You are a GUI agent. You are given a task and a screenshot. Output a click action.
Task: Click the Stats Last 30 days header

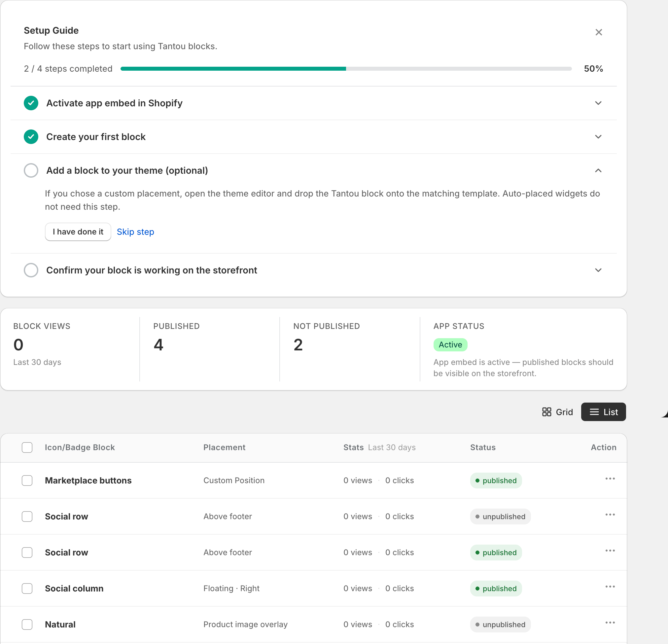click(x=379, y=447)
